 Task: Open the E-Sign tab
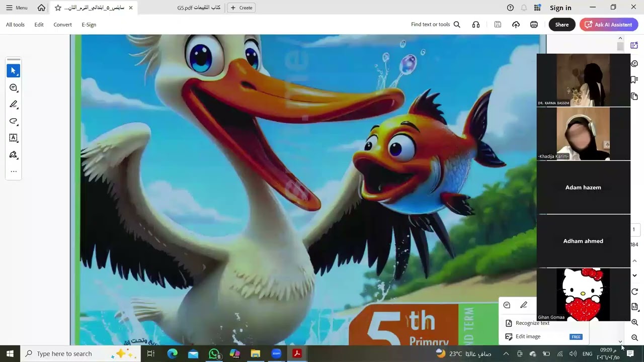[x=89, y=25]
